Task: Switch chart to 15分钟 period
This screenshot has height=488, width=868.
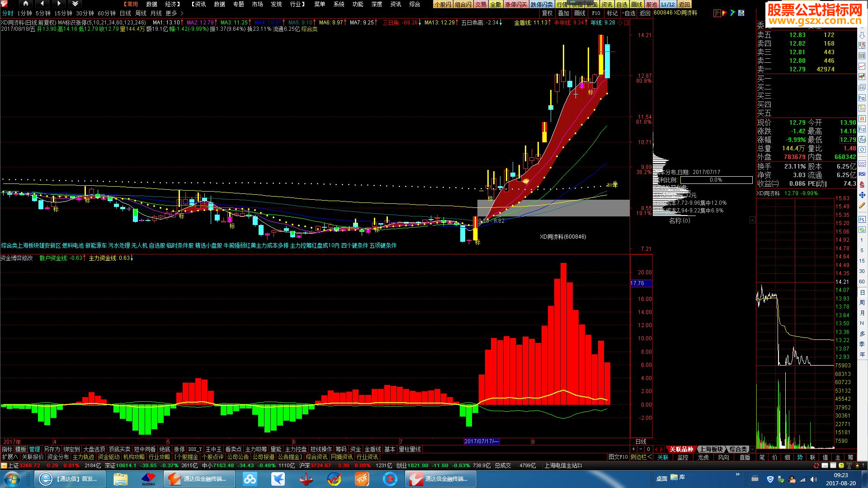Action: tap(63, 14)
